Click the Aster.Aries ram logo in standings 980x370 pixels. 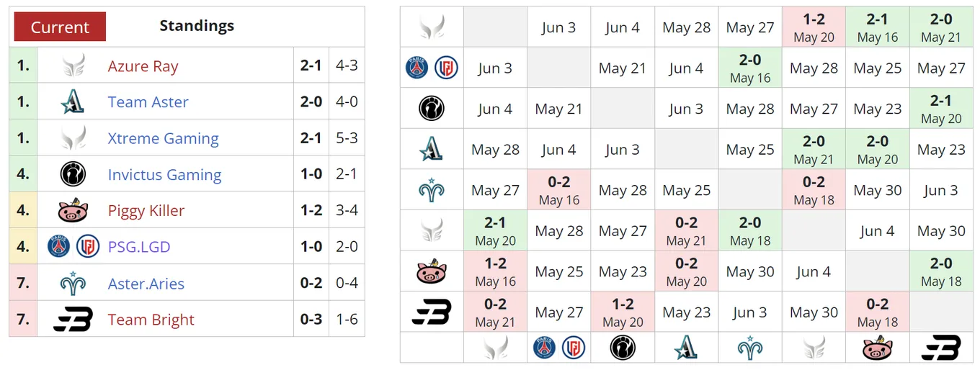[73, 283]
